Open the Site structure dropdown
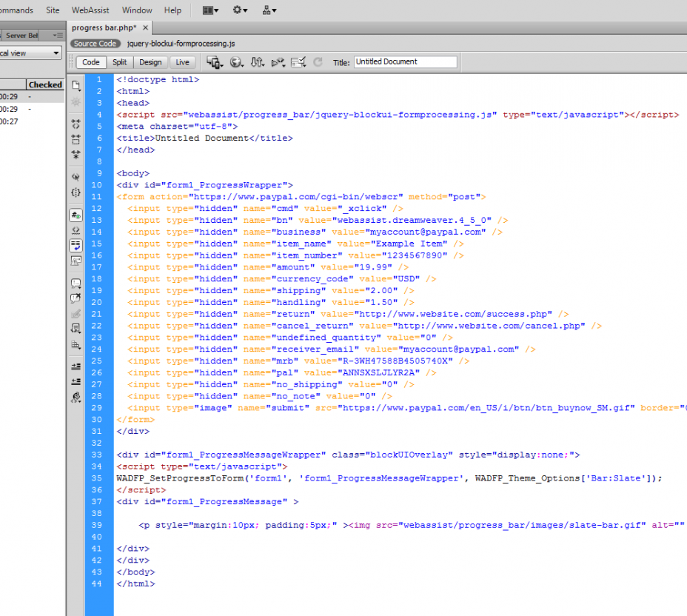This screenshot has width=687, height=616. (x=269, y=10)
